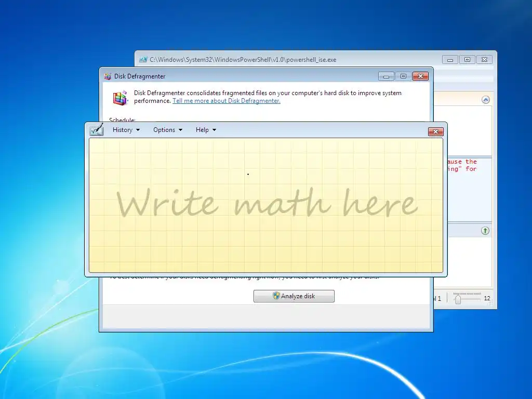The width and height of the screenshot is (532, 399).
Task: Click the Analyze disk button
Action: pyautogui.click(x=294, y=296)
